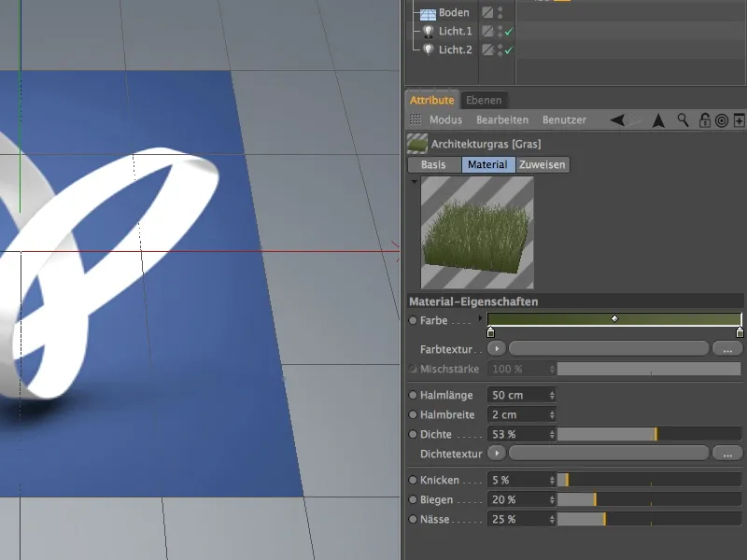Open Farbtextur shader arrow menu

pos(497,348)
